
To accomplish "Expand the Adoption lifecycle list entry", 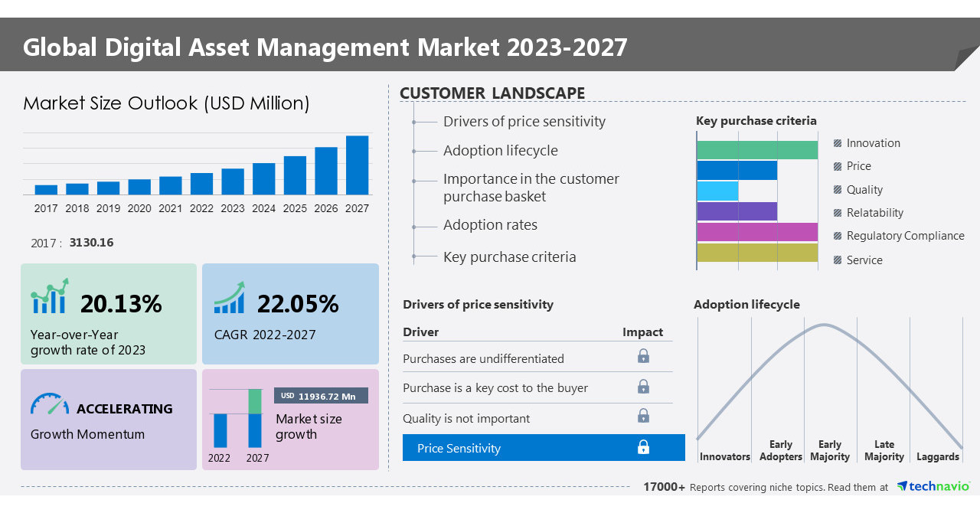I will 500,151.
